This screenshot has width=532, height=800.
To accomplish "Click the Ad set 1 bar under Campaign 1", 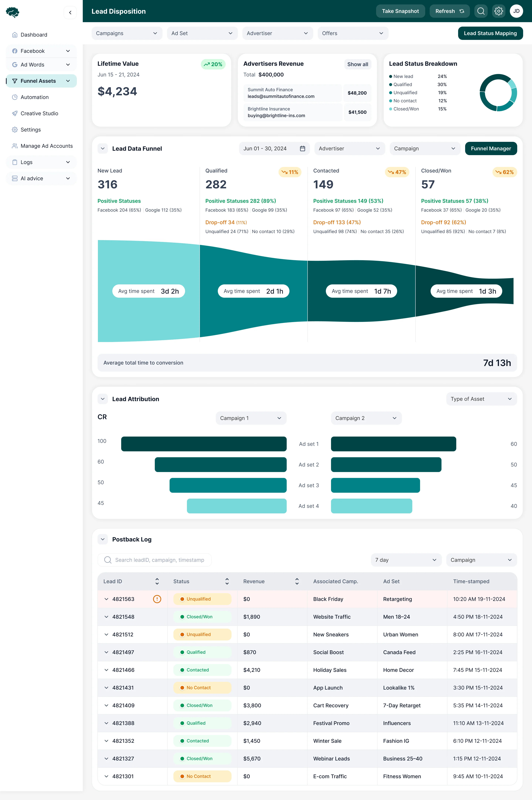I will tap(204, 444).
